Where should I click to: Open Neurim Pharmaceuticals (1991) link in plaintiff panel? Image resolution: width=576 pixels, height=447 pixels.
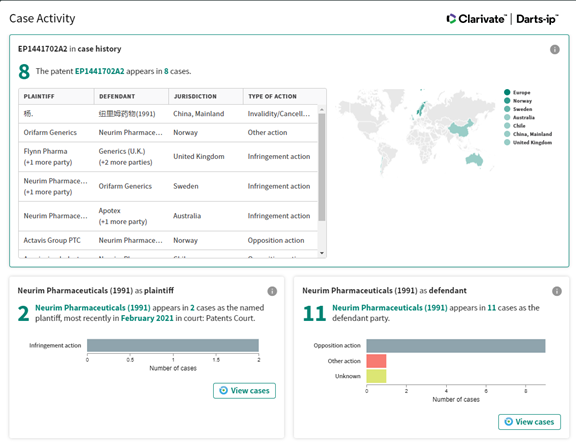[93, 308]
